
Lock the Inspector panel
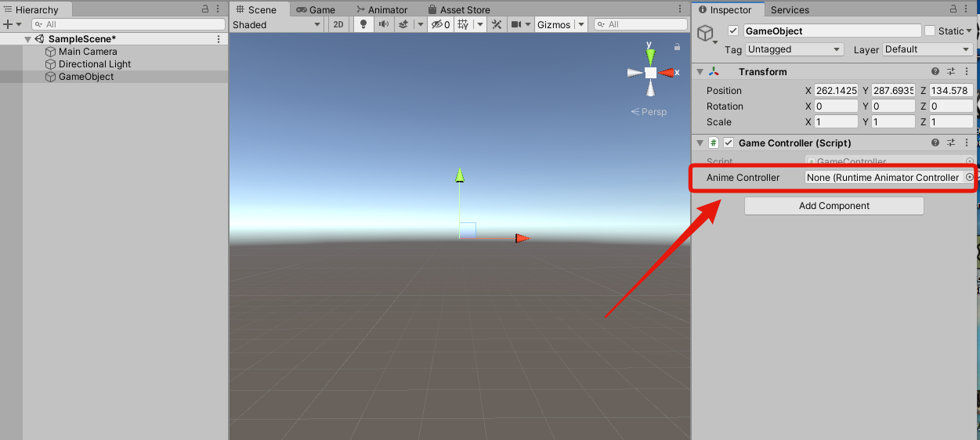point(953,9)
